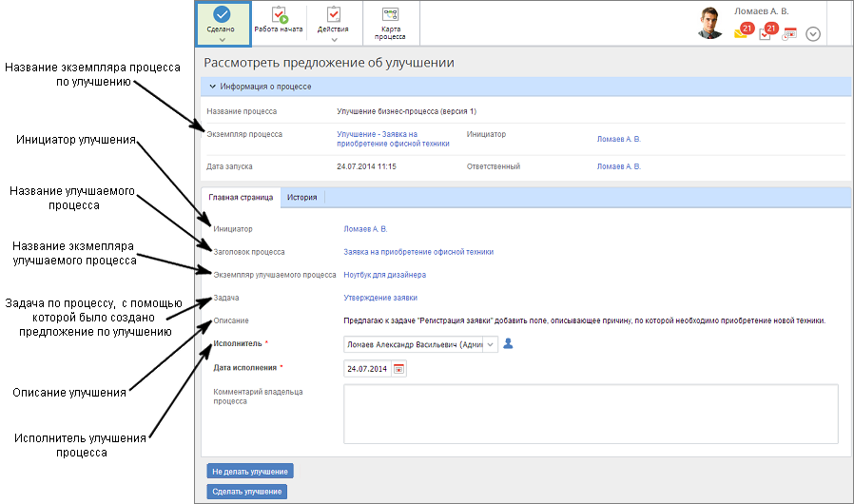The width and height of the screenshot is (854, 504).
Task: Click user avatar photo of Ломаев
Action: click(x=710, y=23)
